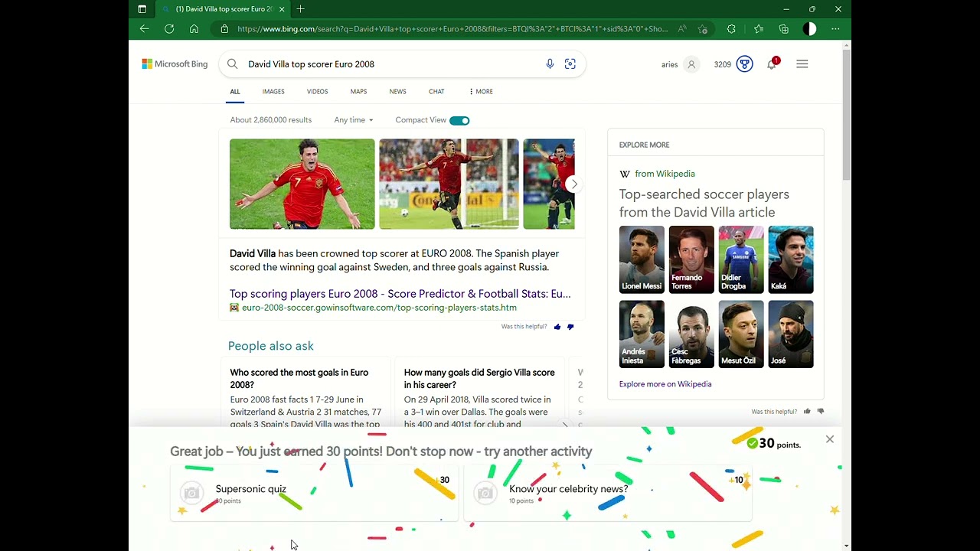Open Bing hamburger settings menu
Viewport: 980px width, 551px height.
click(802, 64)
